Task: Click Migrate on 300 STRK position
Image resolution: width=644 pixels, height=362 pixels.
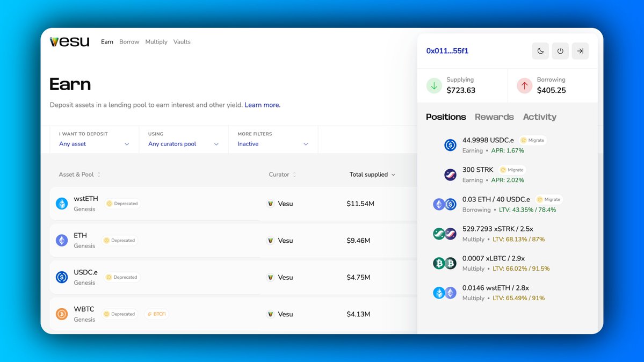Action: coord(512,170)
